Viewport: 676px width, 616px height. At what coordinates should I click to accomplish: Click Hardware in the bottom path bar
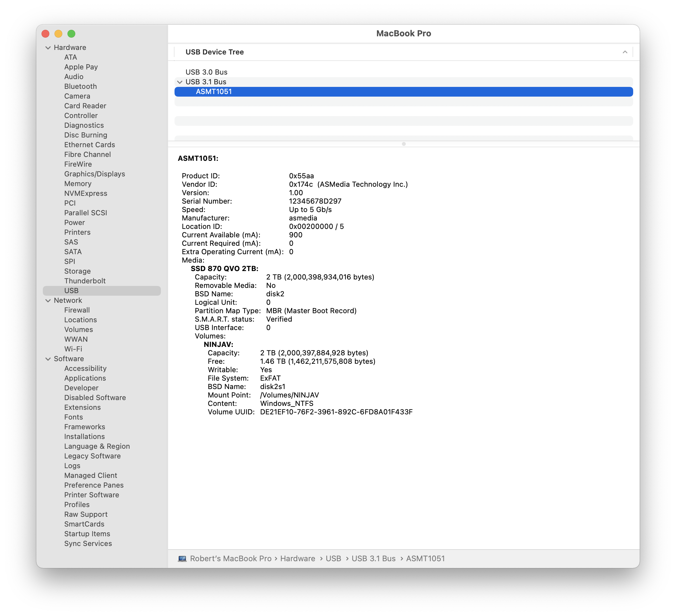297,558
